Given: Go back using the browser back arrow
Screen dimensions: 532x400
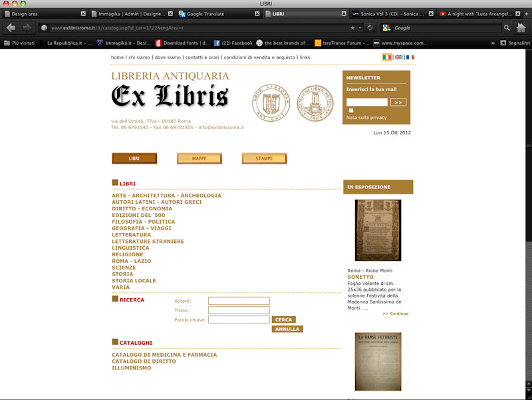Looking at the screenshot, I should 11,28.
